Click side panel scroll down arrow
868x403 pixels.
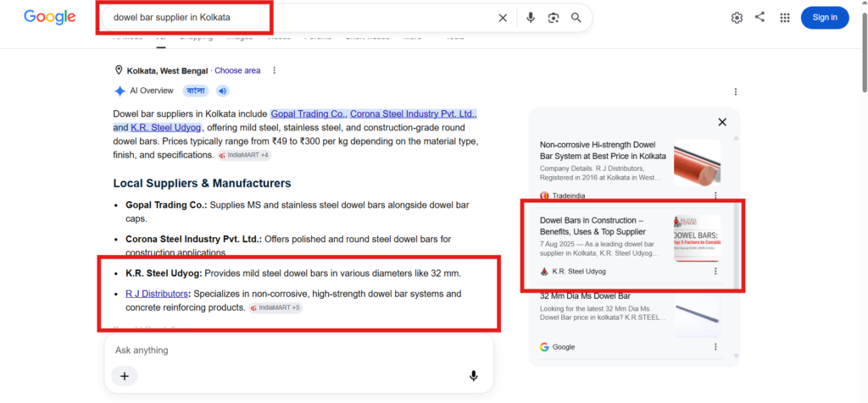click(737, 356)
